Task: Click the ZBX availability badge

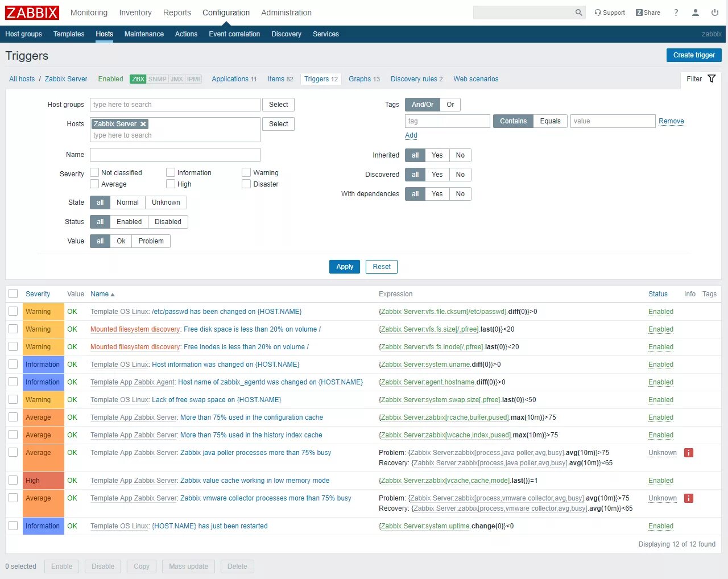Action: (x=138, y=79)
